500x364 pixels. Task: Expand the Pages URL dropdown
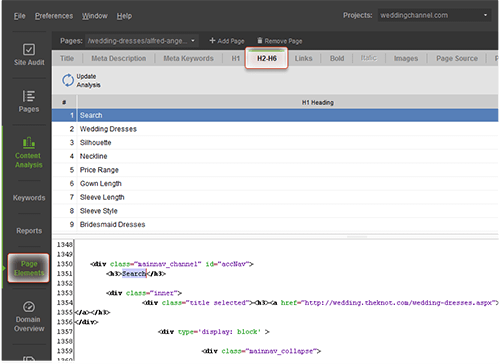click(x=142, y=41)
